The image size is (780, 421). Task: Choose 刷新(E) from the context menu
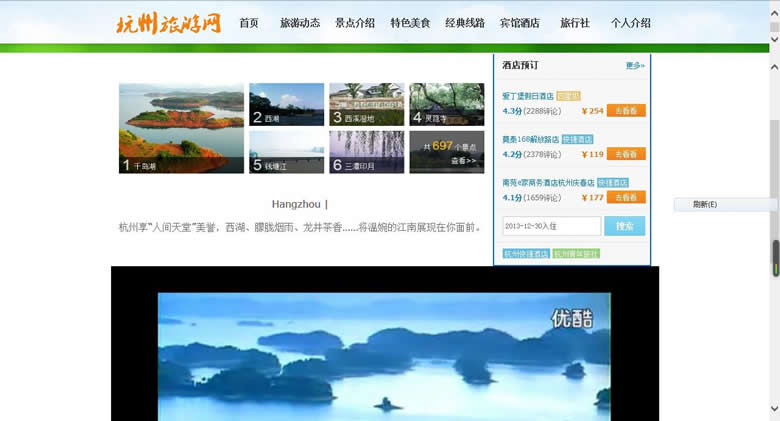(705, 204)
